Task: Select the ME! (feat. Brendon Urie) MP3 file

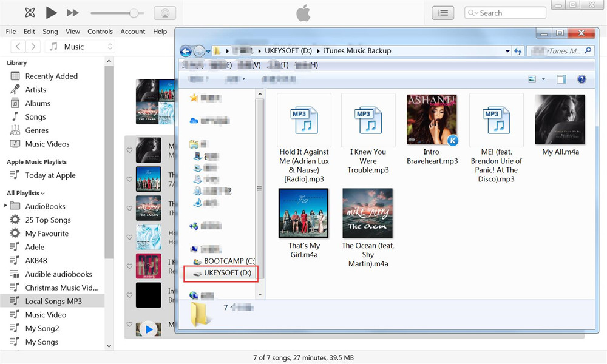Action: [497, 138]
